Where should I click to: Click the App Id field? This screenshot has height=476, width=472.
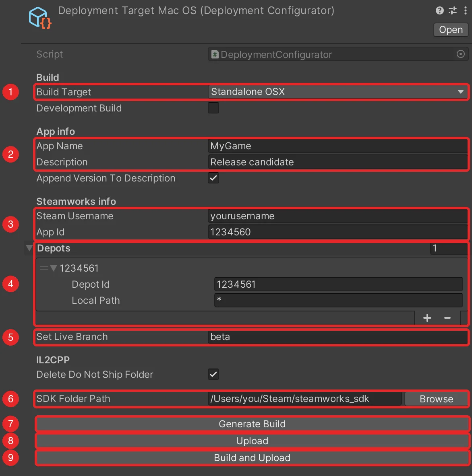(337, 232)
